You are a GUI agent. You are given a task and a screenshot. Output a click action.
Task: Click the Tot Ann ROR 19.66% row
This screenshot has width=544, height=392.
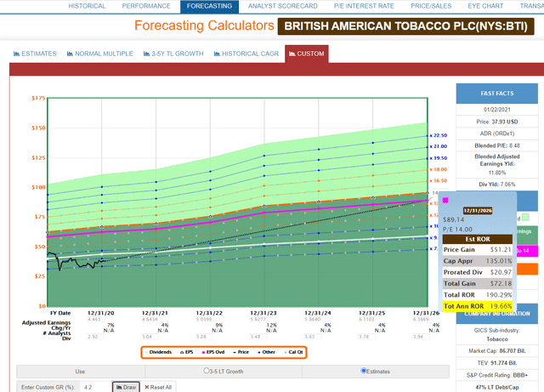478,306
